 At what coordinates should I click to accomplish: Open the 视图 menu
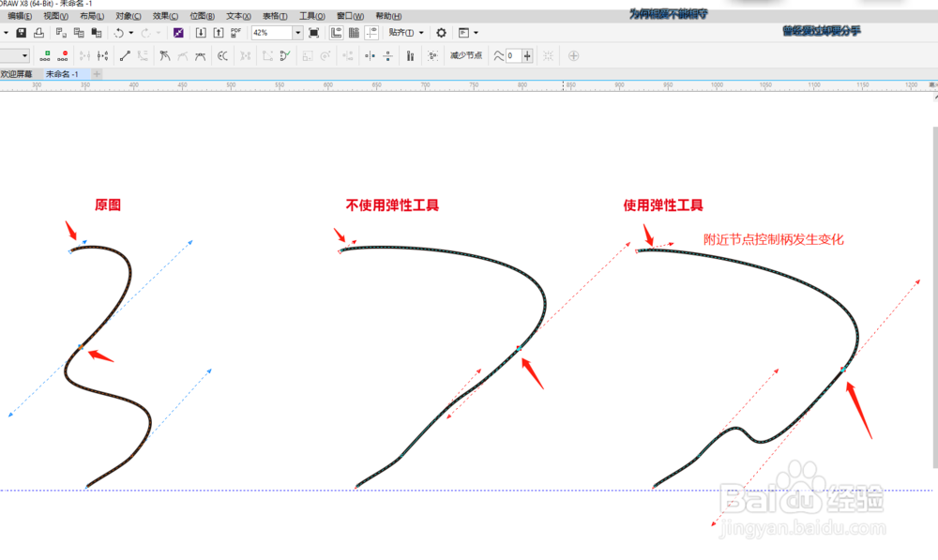[55, 16]
